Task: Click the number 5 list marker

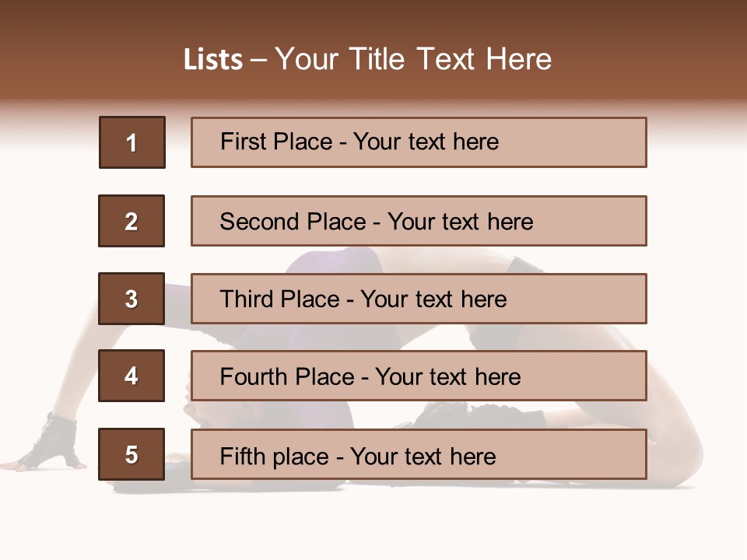Action: [132, 454]
